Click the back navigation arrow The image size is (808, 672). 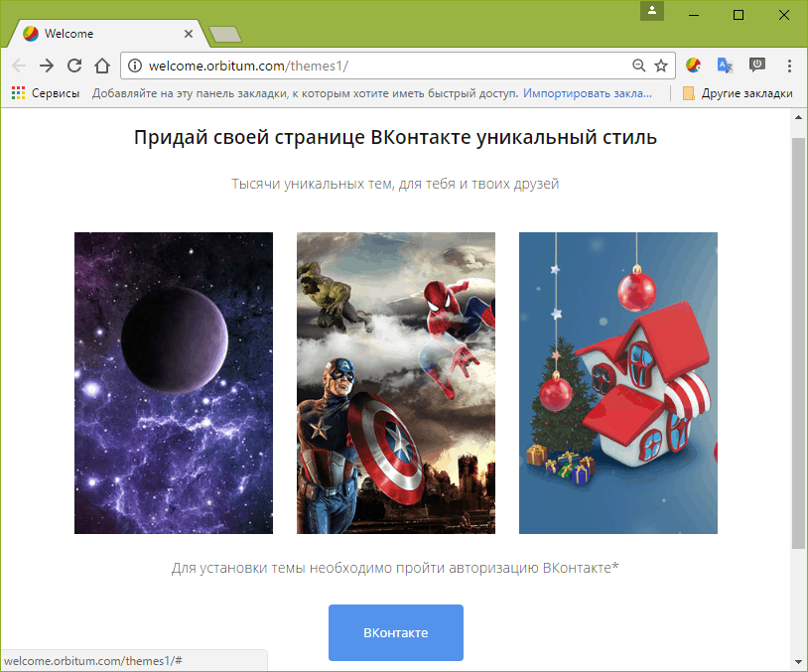[18, 66]
